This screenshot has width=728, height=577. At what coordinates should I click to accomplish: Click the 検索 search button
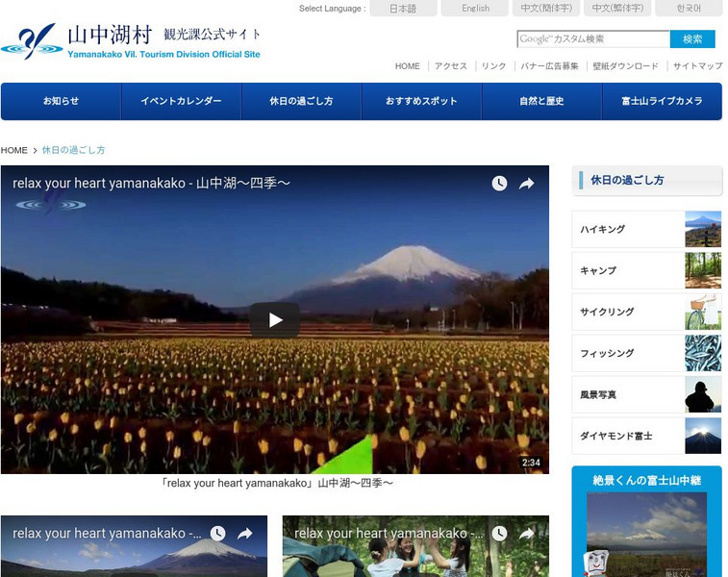(x=692, y=39)
